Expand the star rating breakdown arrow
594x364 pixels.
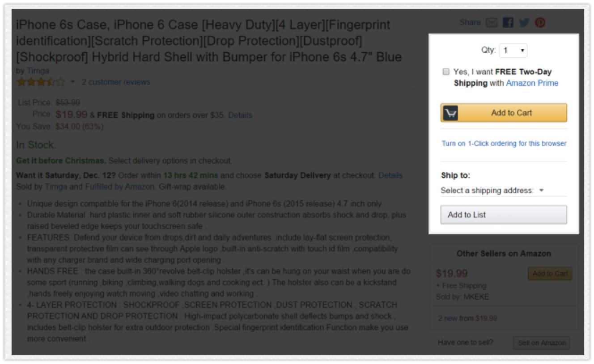[x=72, y=82]
